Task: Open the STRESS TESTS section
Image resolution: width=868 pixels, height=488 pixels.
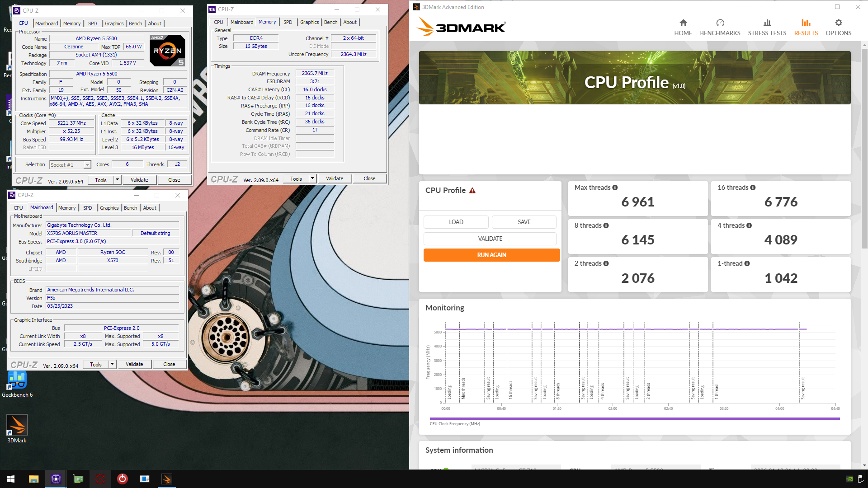Action: click(x=767, y=28)
